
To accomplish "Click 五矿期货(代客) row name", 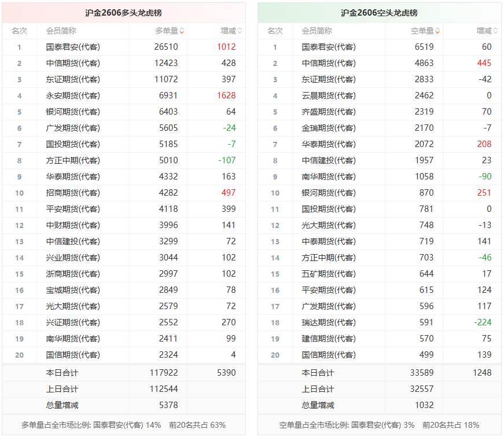I will 329,274.
